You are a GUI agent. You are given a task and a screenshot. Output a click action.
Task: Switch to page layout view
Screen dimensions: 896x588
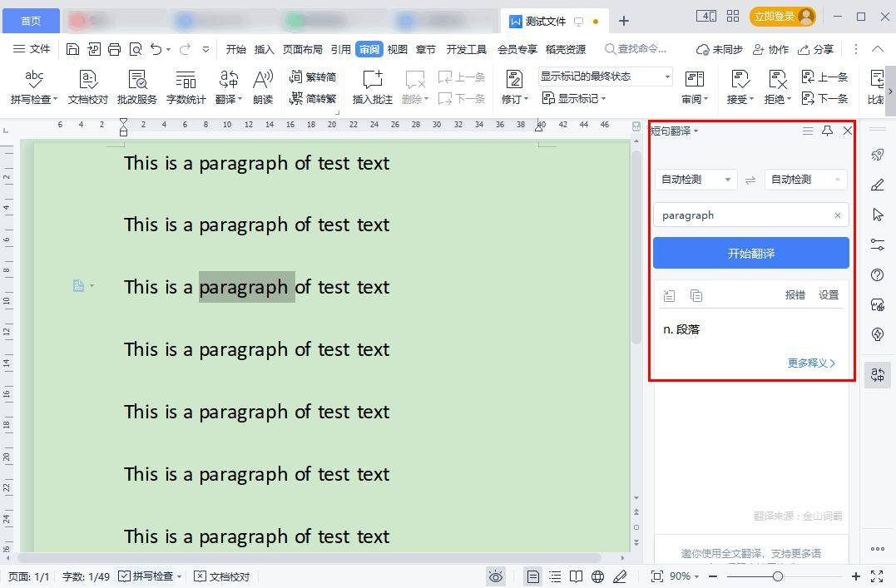pyautogui.click(x=532, y=576)
